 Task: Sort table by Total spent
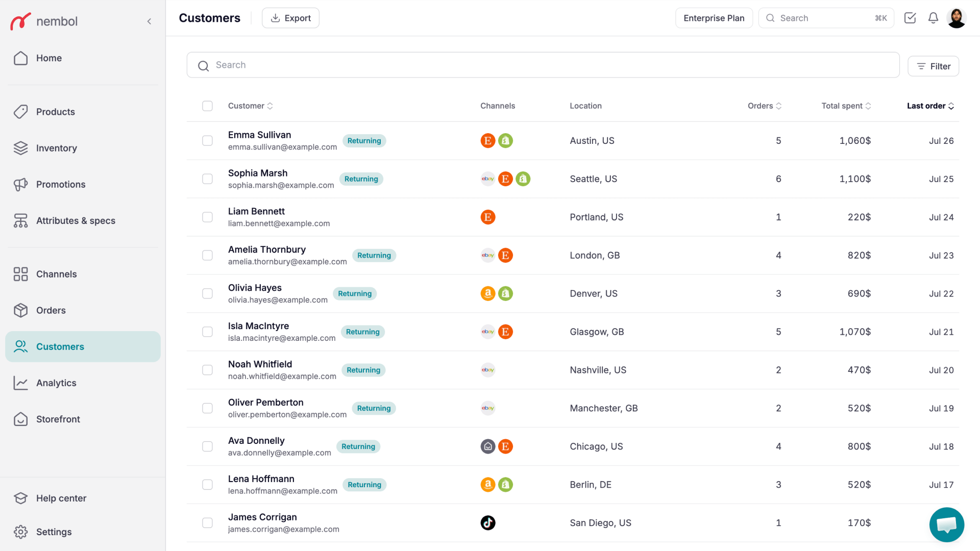(x=846, y=106)
